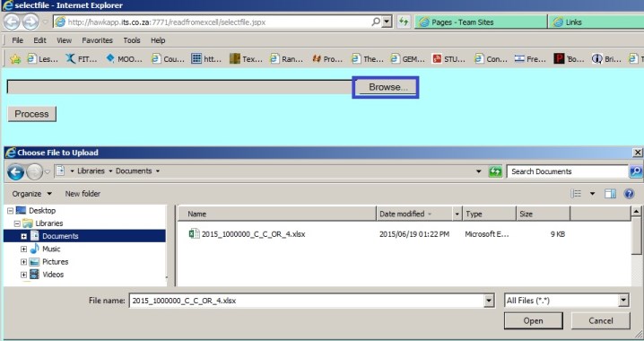
Task: Expand the Documents tree node
Action: coord(24,236)
